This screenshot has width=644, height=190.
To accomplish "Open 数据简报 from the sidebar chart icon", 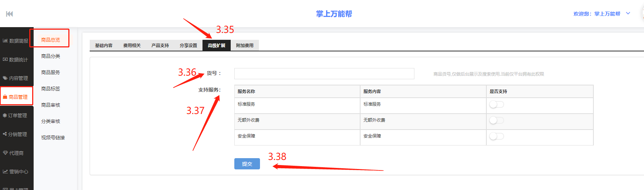I will tap(16, 41).
